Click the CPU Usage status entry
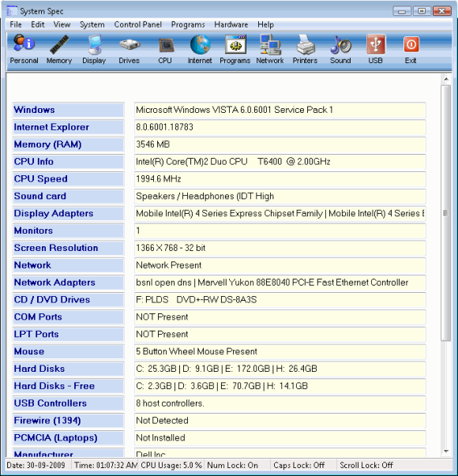This screenshot has width=458, height=476. click(171, 465)
